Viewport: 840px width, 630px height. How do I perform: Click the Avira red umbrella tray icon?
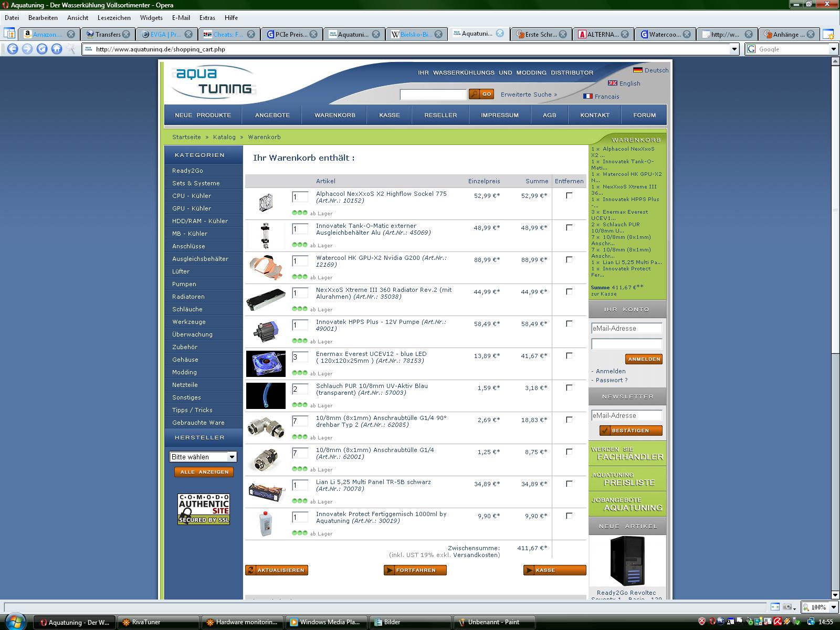click(777, 622)
